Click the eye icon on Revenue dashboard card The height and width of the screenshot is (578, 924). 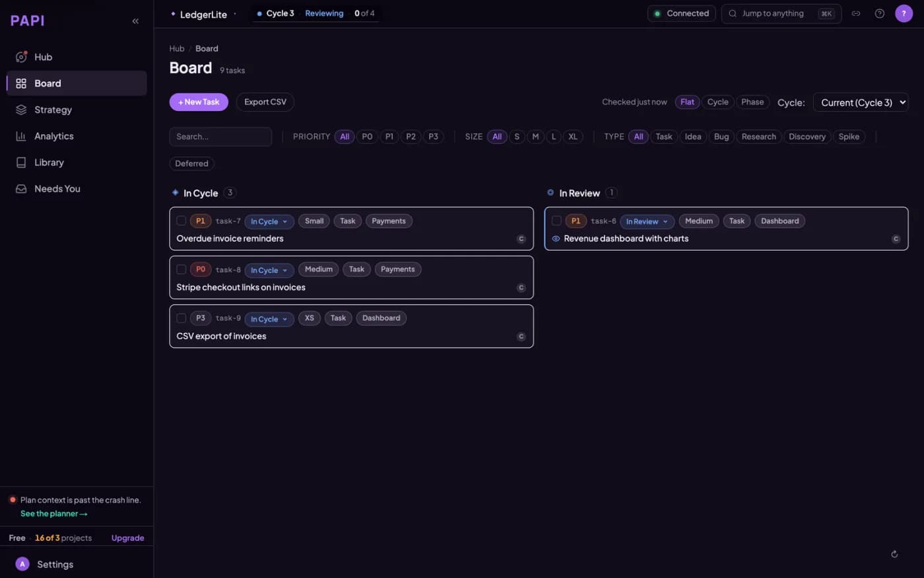[556, 239]
